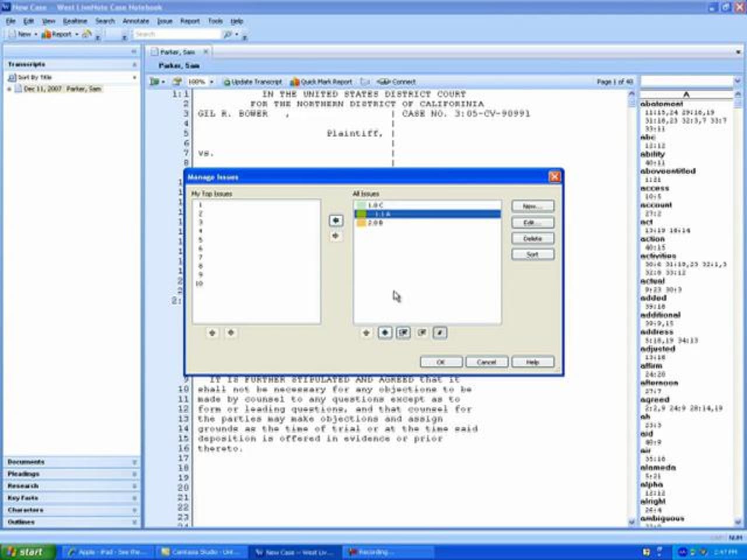Open the Issue menu
Image resolution: width=747 pixels, height=560 pixels.
(x=165, y=21)
